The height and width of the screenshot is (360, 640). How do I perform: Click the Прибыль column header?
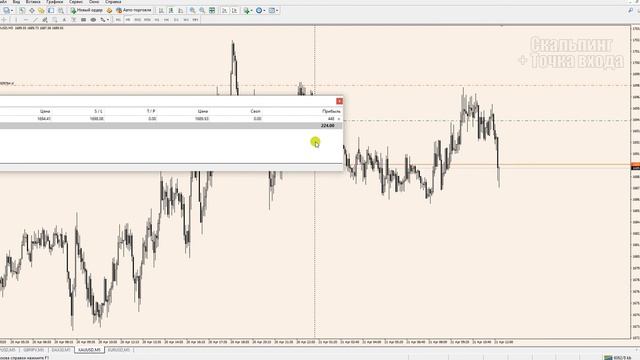[331, 111]
